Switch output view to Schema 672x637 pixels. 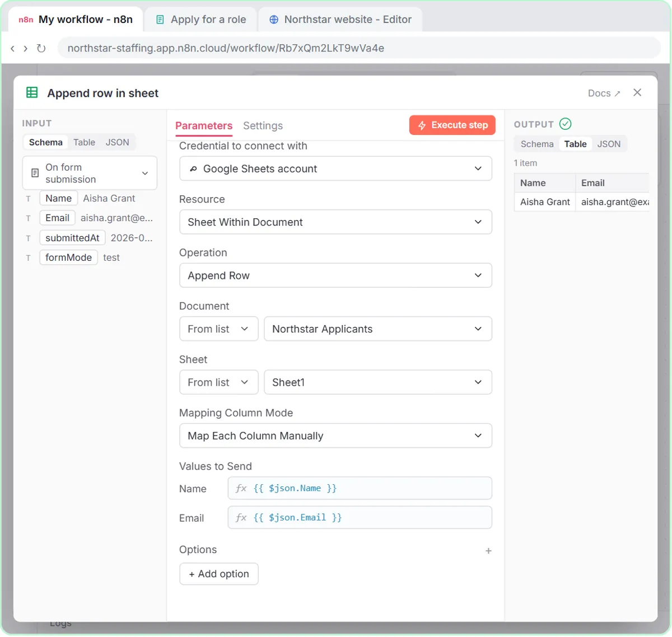point(537,144)
